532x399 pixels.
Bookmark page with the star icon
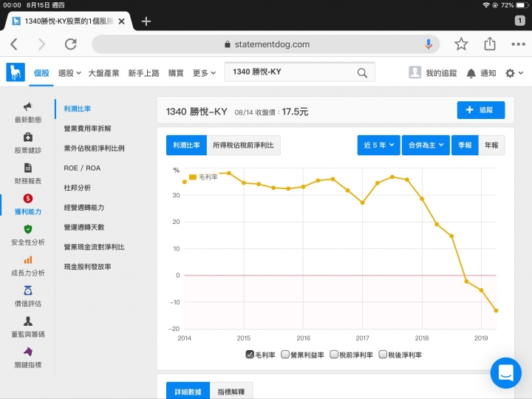[x=461, y=44]
